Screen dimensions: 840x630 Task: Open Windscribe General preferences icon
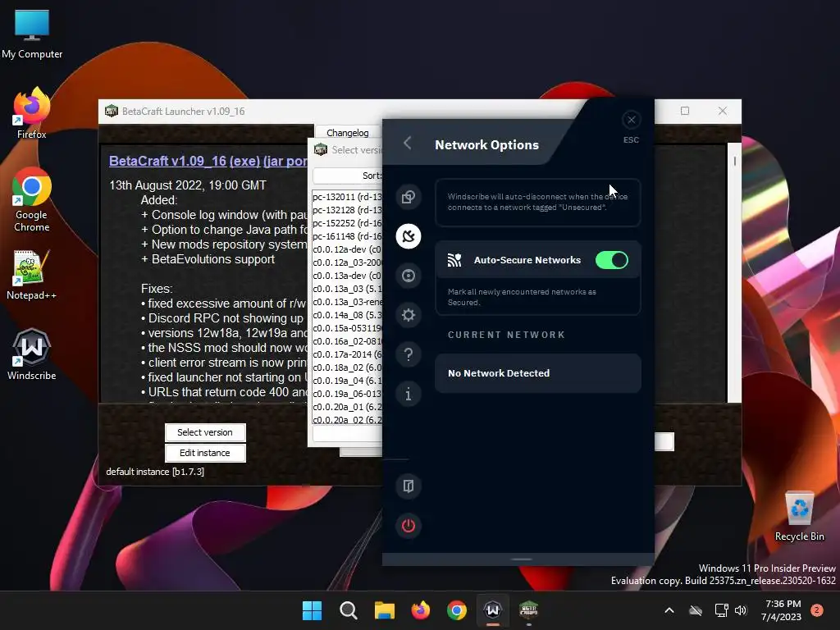409,197
